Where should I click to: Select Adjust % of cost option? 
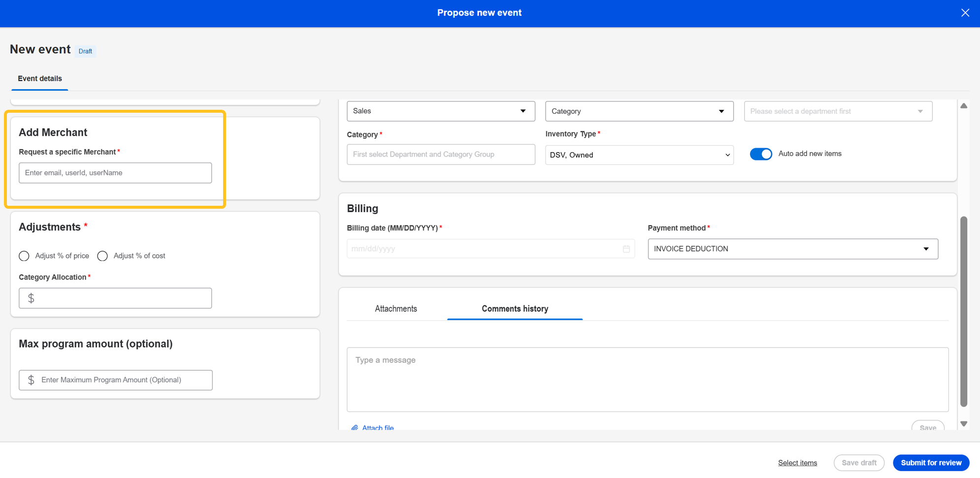[x=102, y=256]
